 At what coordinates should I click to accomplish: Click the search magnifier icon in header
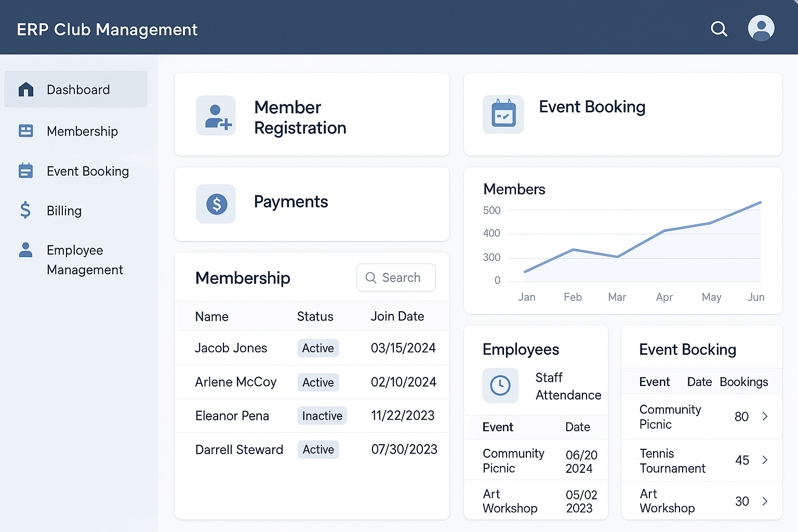pos(719,29)
